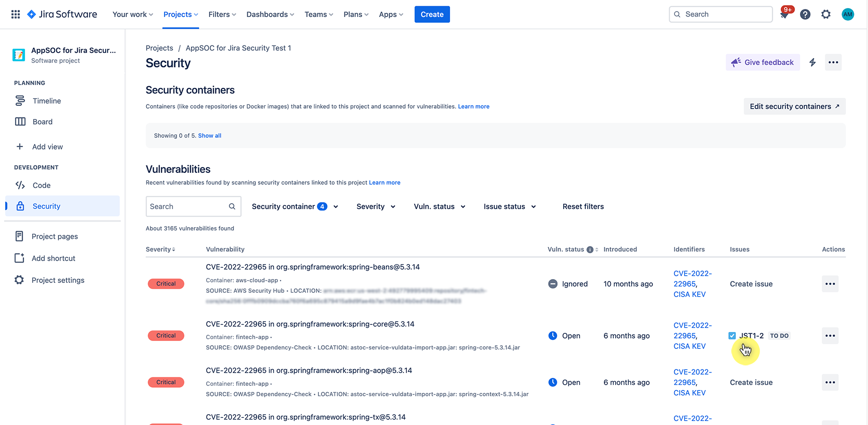Expand the Dashboards menu
The image size is (868, 425).
270,15
